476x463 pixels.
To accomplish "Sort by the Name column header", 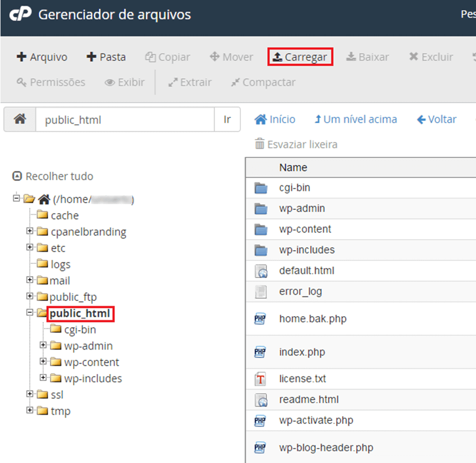I will (293, 168).
